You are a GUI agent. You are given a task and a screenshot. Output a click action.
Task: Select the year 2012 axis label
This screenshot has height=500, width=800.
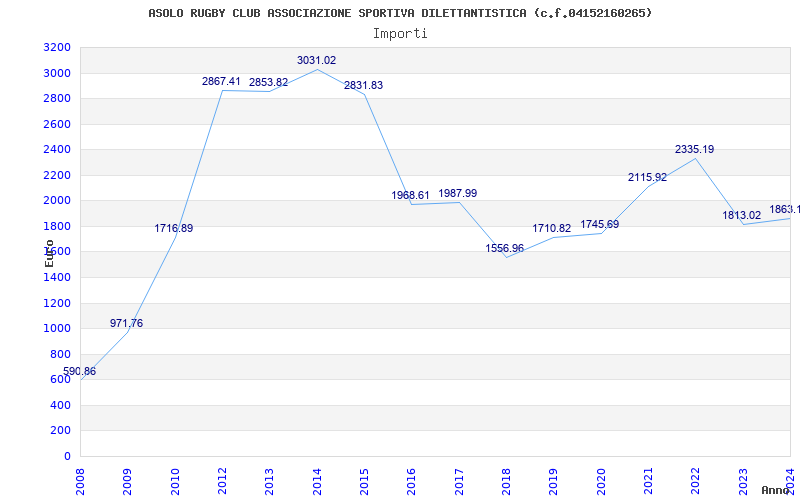(222, 482)
